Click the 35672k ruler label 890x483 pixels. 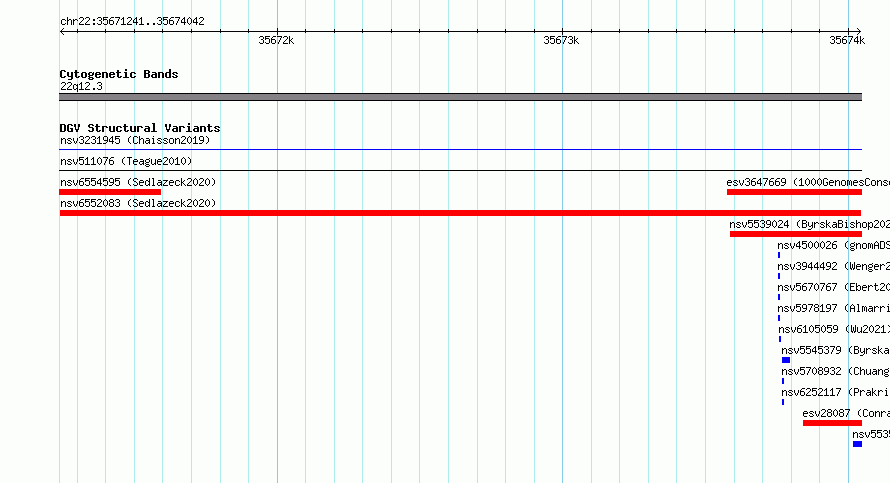tap(276, 40)
